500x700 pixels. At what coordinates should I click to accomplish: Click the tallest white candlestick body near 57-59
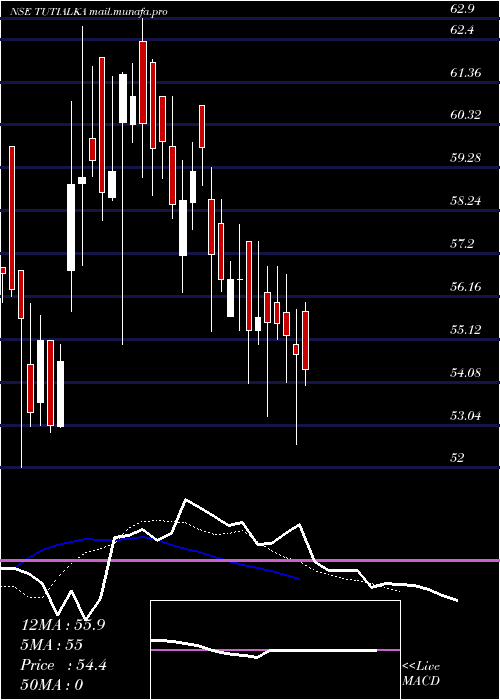[x=71, y=227]
